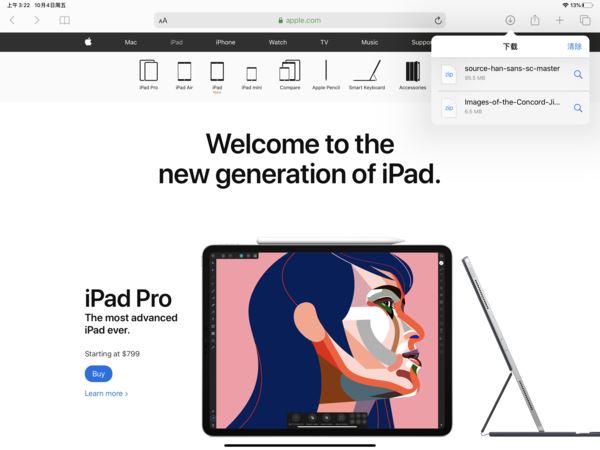Open the Compare iPad models icon
Screen dimensions: 600x450
tap(290, 75)
